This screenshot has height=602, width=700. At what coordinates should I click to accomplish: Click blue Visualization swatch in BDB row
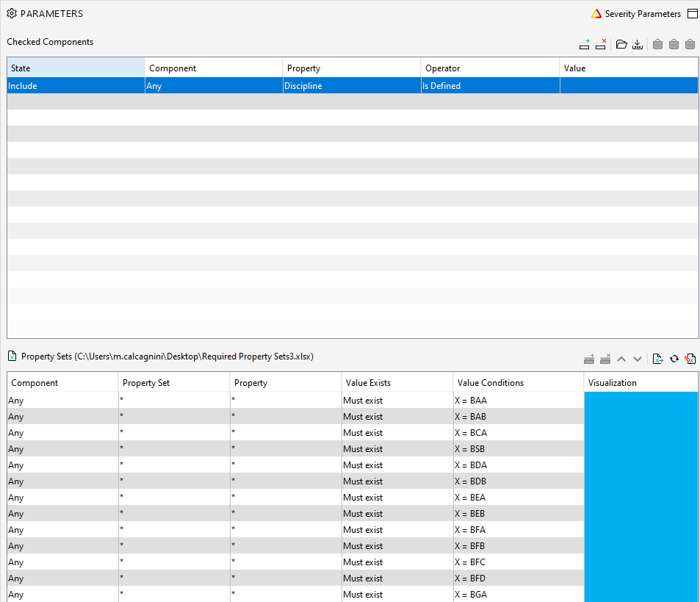point(641,481)
